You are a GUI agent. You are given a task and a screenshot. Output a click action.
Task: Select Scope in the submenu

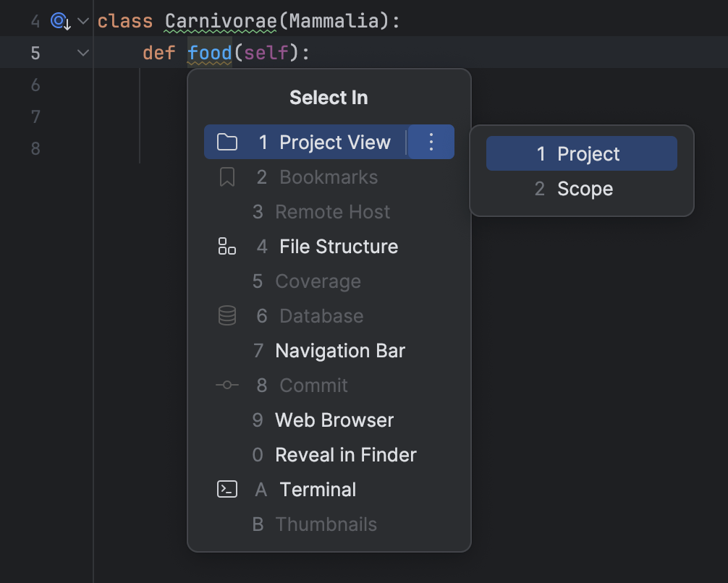pyautogui.click(x=581, y=188)
